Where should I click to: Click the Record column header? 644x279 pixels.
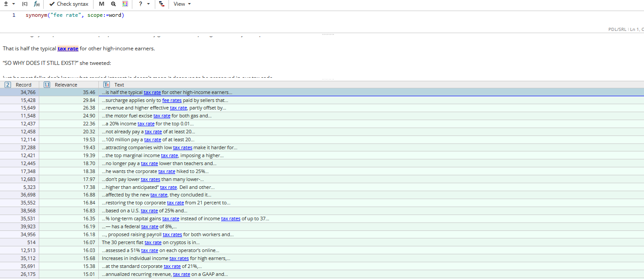point(24,84)
